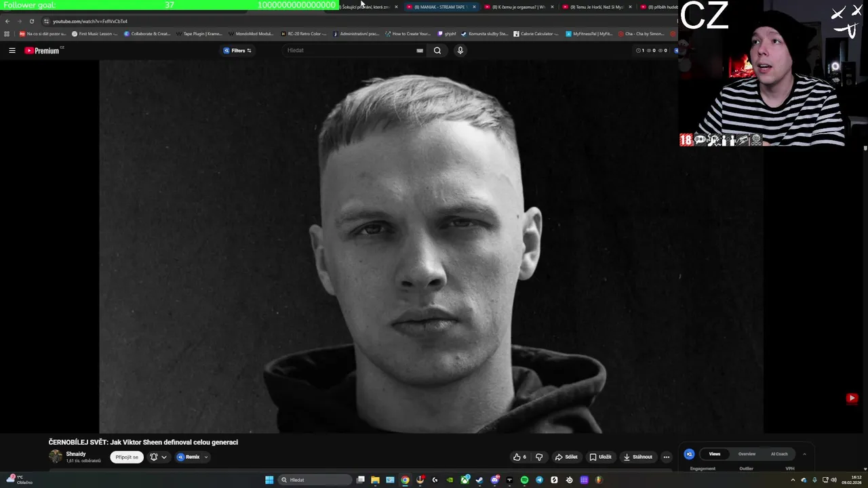Open Spotify from taskbar

(524, 480)
